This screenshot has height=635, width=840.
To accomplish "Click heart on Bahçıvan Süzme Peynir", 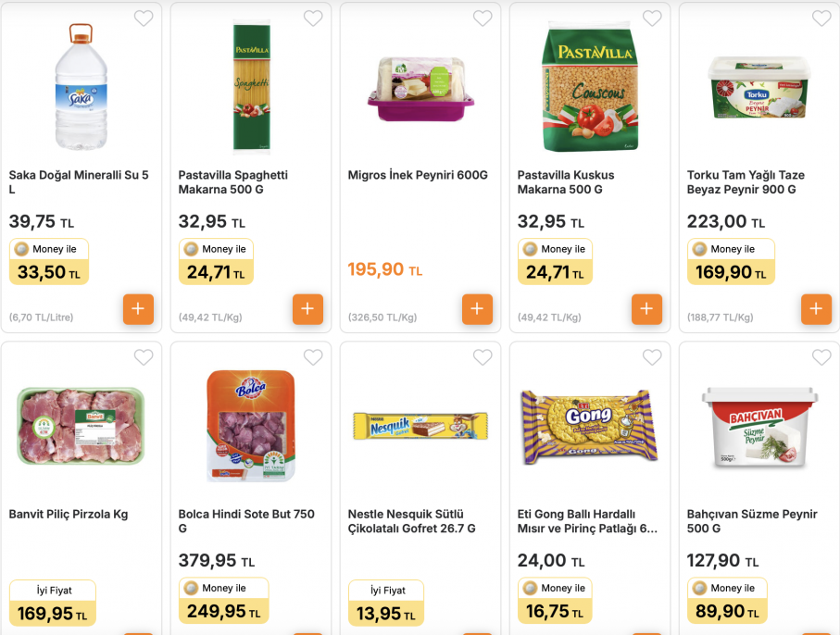I will 821,357.
